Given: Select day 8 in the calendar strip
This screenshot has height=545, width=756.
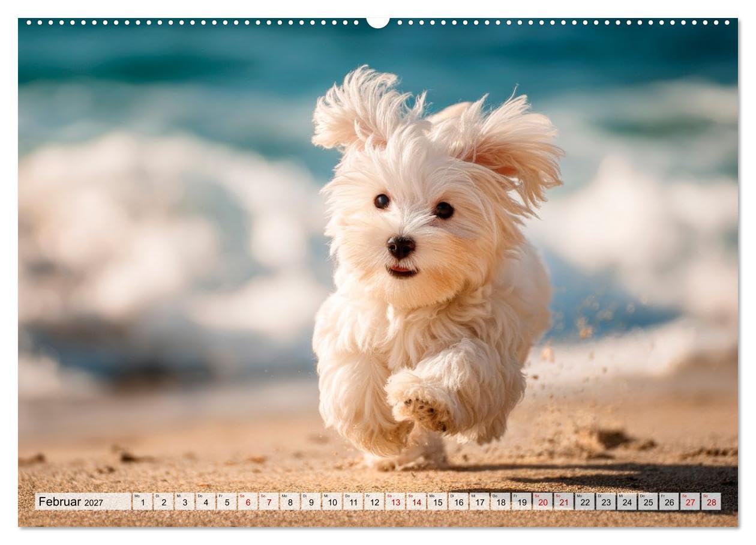Looking at the screenshot, I should 290,502.
